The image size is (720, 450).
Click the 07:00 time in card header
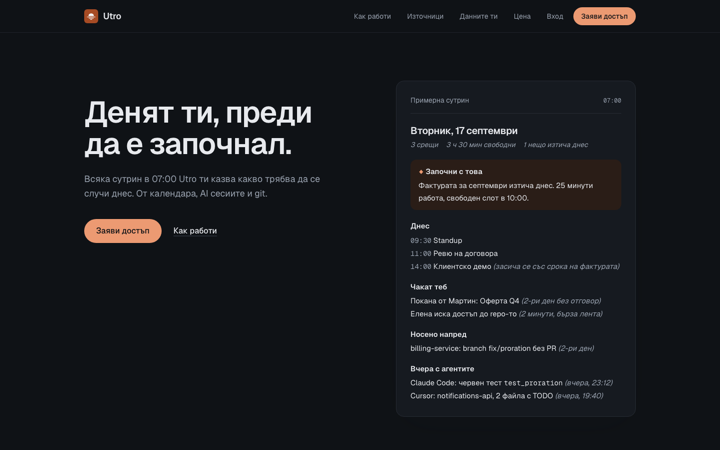click(612, 101)
